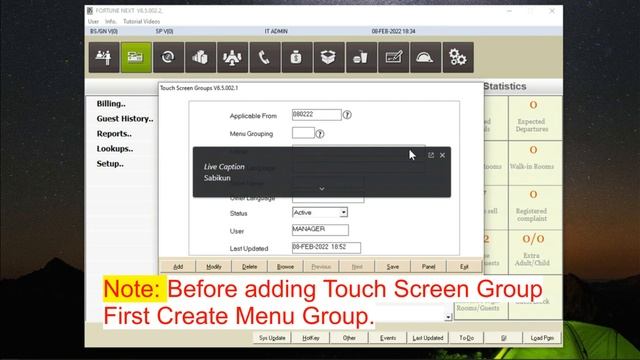Pop out the Live Caption overlay
The image size is (640, 360).
[431, 155]
